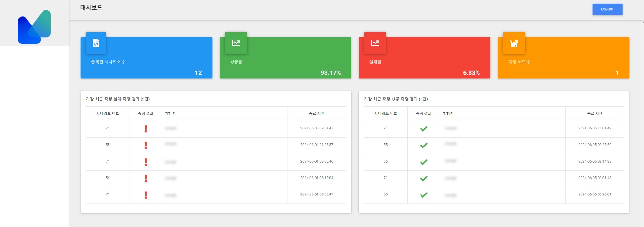Click failure exclamation icon for 2024-06-04 21:25:37 row

click(146, 145)
